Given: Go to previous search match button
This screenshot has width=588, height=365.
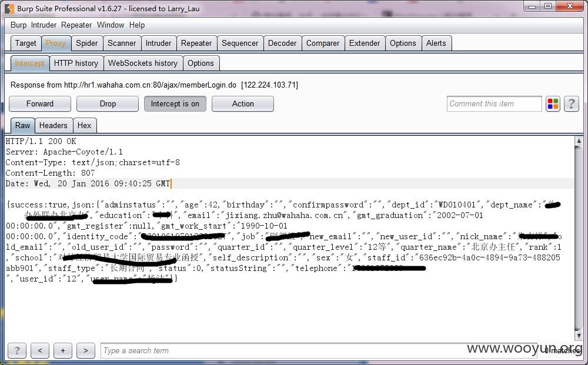Looking at the screenshot, I should pos(40,351).
